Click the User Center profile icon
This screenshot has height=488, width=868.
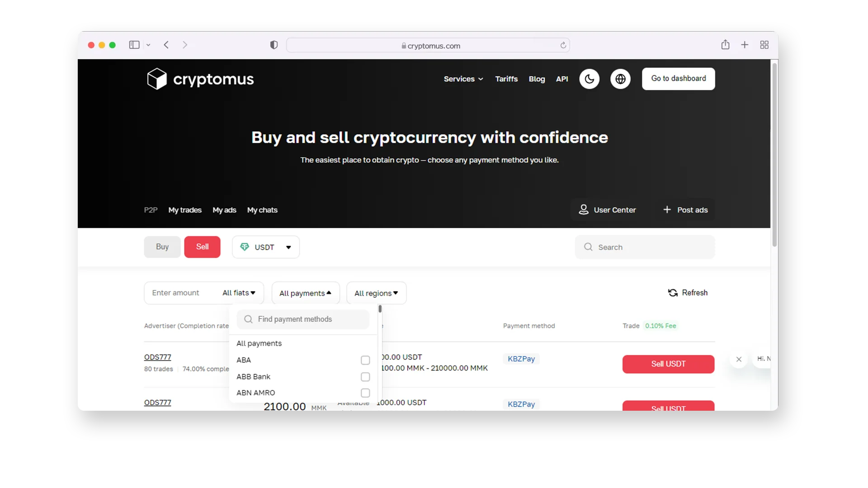584,210
